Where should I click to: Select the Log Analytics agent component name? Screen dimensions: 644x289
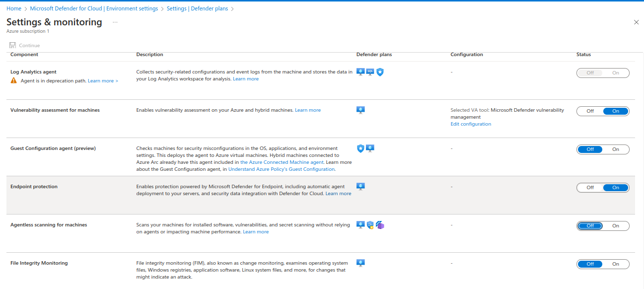33,72
